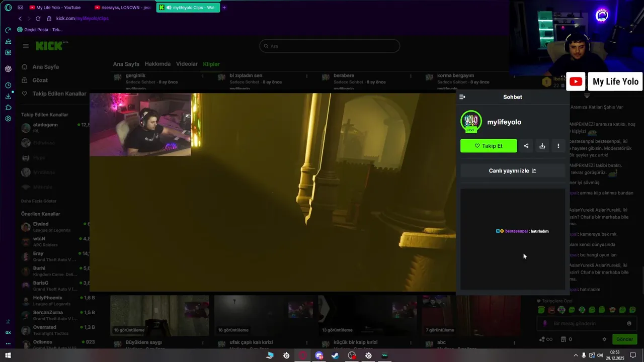Open options menu for bi zıpladın sen clip
The width and height of the screenshot is (644, 362).
point(307,76)
